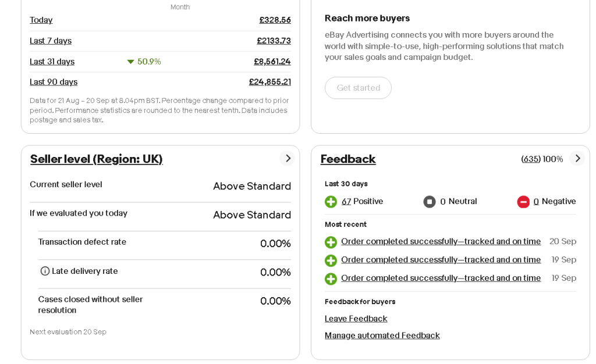Expand the Feedback section chevron
Viewport: 596px width, 364px height.
[x=577, y=159]
